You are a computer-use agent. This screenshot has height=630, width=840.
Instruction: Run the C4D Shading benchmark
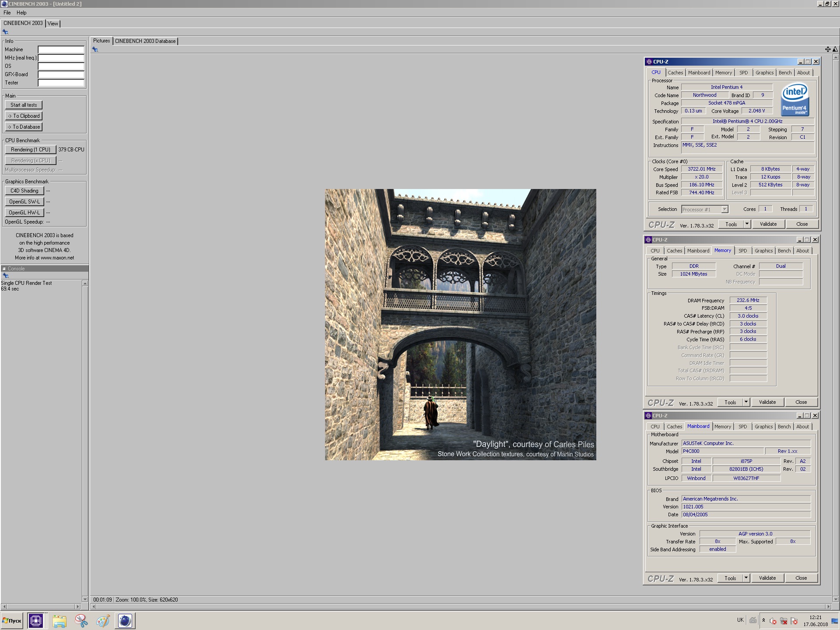coord(24,191)
